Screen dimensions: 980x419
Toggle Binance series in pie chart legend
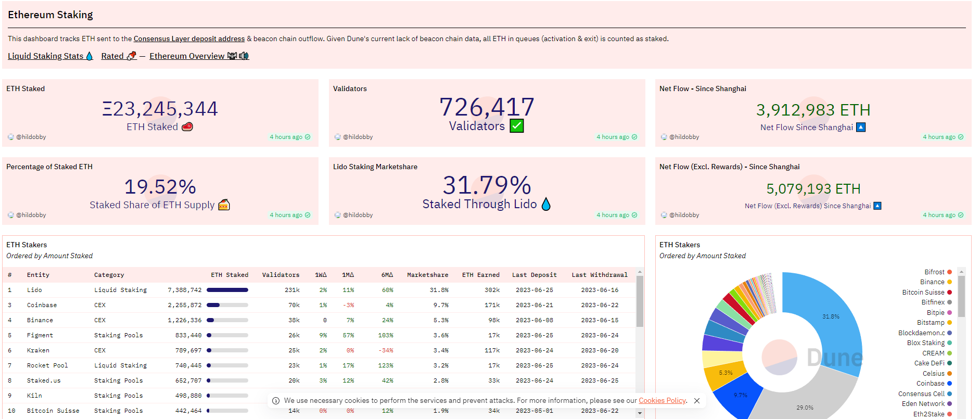click(x=932, y=282)
